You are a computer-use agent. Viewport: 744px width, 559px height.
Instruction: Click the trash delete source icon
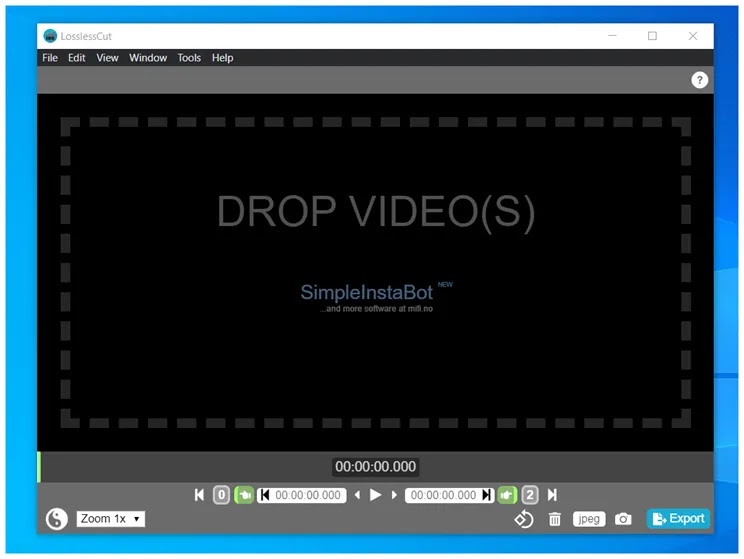[554, 519]
